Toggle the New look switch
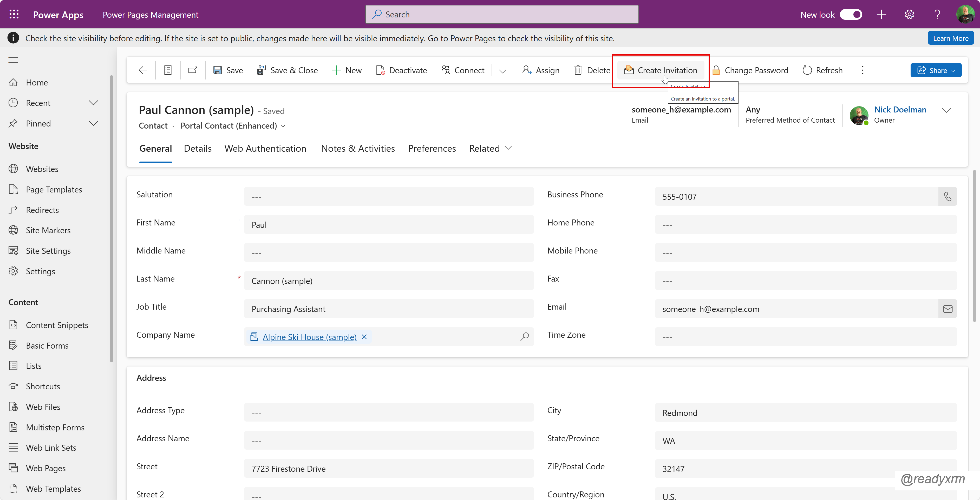 pyautogui.click(x=851, y=14)
